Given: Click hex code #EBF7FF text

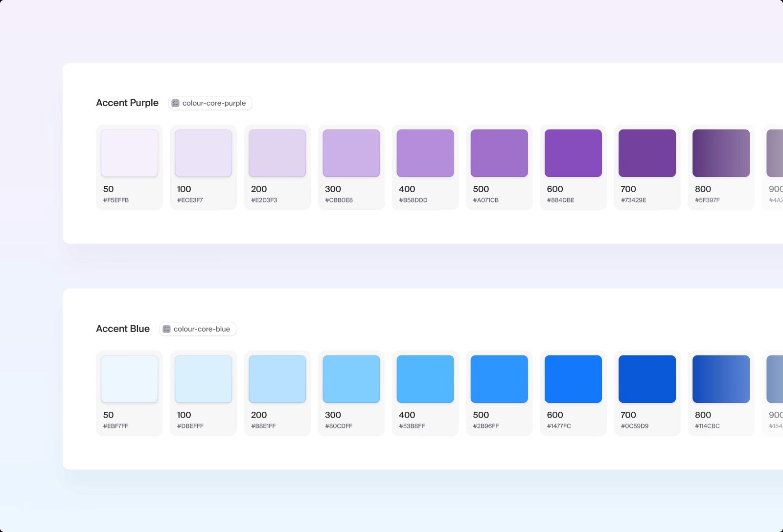Looking at the screenshot, I should click(x=115, y=426).
